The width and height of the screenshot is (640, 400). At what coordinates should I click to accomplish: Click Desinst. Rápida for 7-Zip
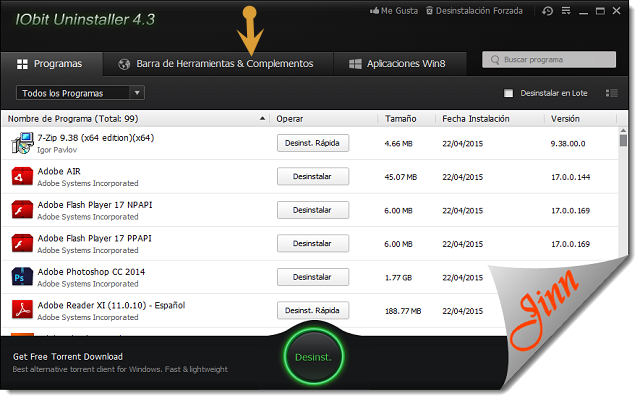pos(313,143)
